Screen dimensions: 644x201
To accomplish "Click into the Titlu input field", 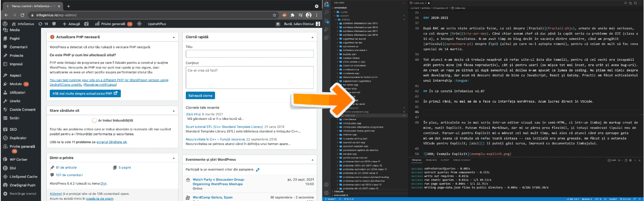I will pos(250,54).
